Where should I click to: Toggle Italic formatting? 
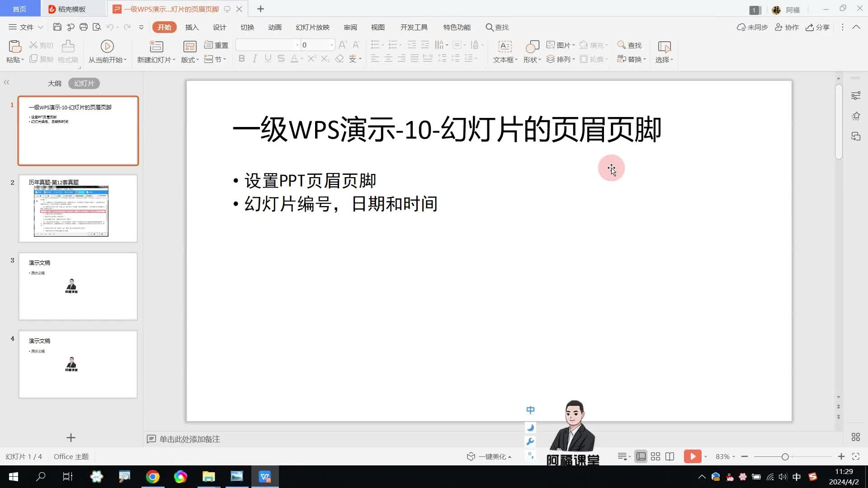(x=255, y=59)
